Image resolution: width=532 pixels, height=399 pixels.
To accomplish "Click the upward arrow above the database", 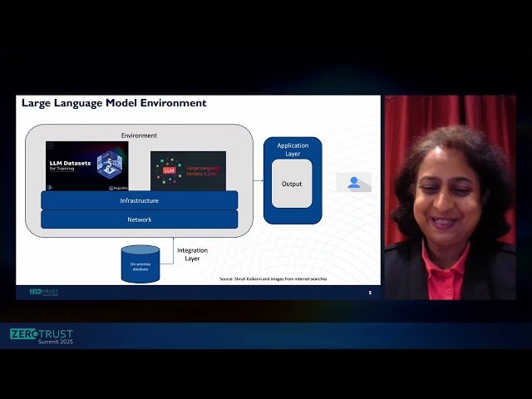I will pos(140,239).
